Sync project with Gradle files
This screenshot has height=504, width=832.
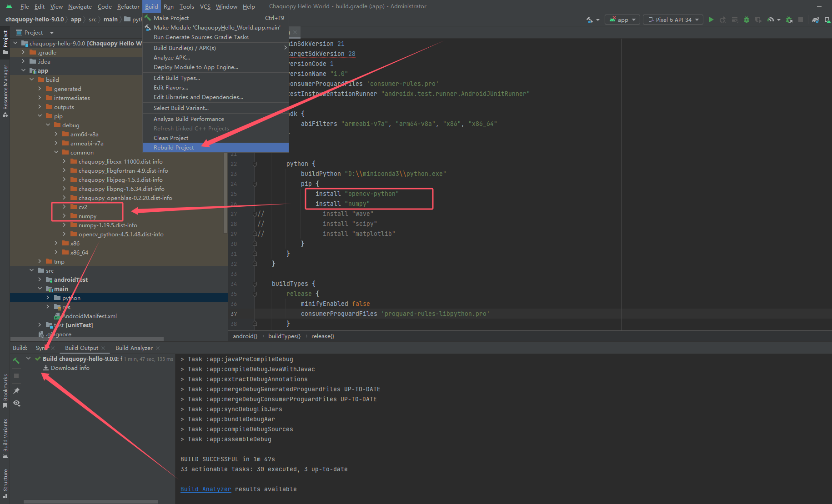pyautogui.click(x=815, y=19)
